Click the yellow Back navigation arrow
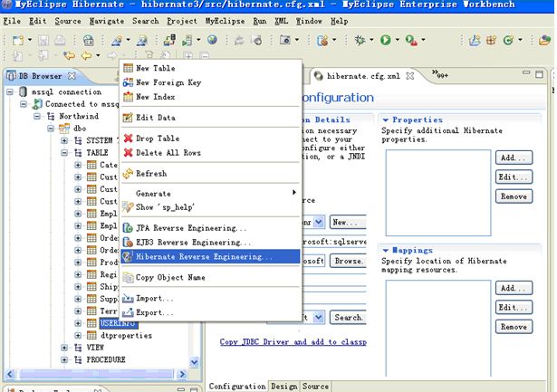The image size is (557, 392). point(86,55)
